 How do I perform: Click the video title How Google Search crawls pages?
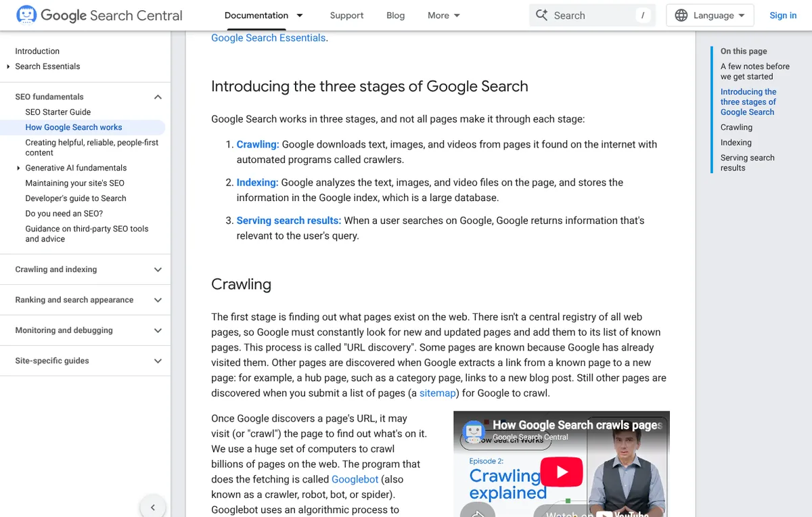(x=577, y=425)
